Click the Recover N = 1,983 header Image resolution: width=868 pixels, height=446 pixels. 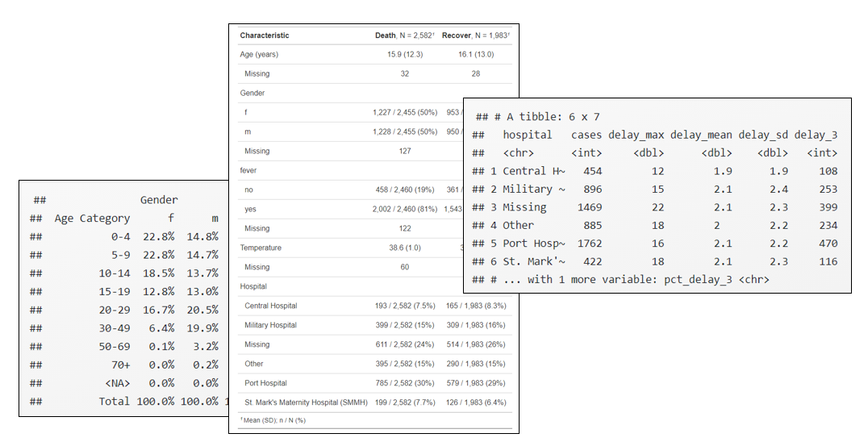(x=475, y=35)
